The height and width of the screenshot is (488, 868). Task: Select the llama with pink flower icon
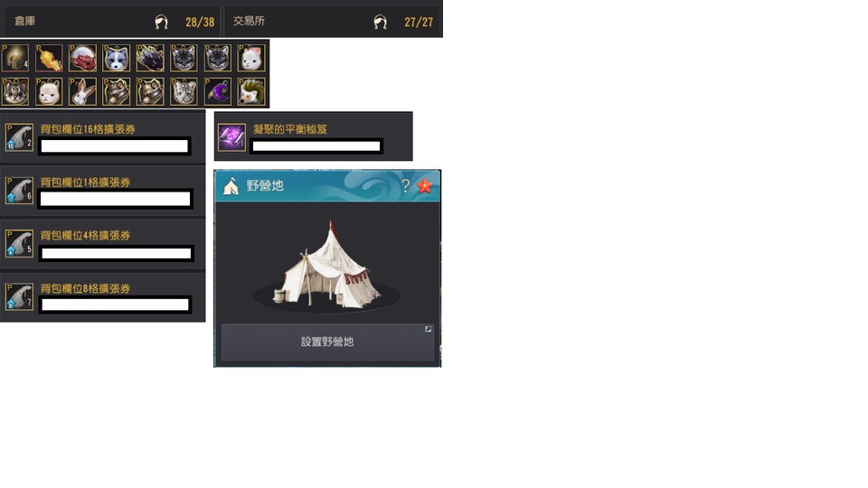pos(251,58)
